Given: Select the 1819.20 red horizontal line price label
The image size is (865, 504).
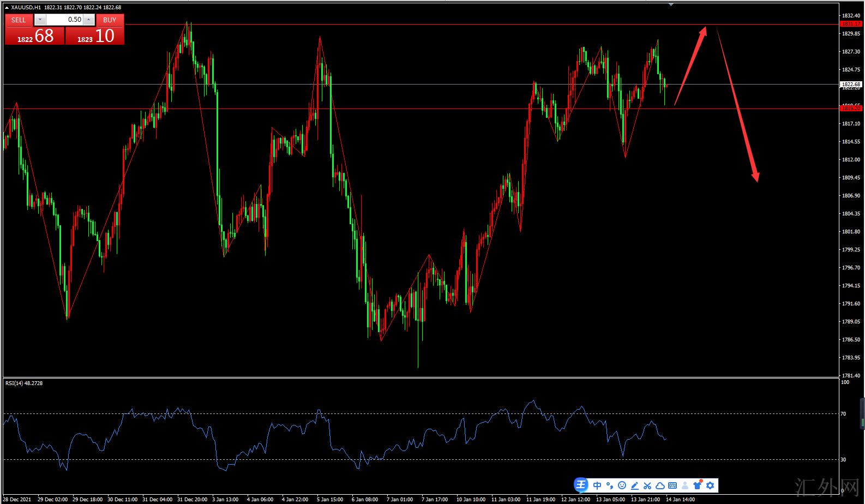Looking at the screenshot, I should (x=850, y=109).
